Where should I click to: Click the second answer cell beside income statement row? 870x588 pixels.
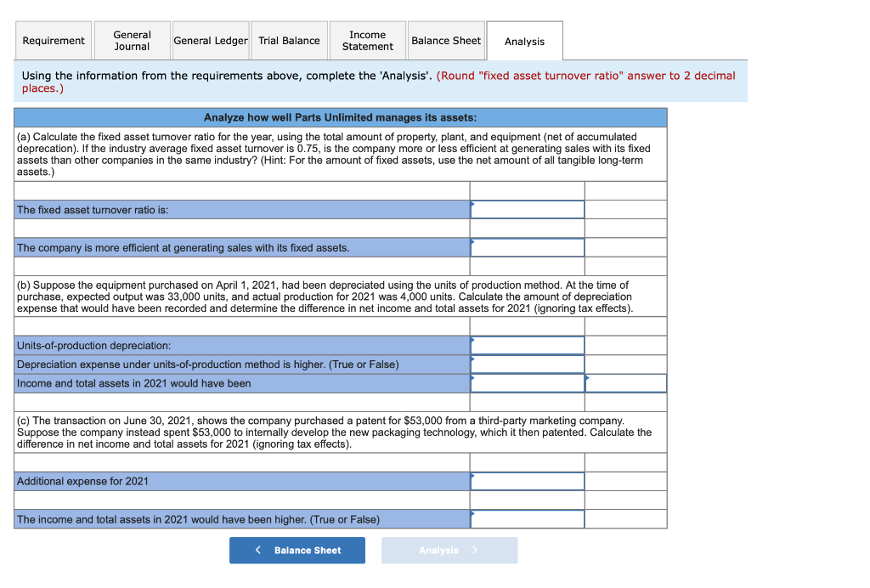625,382
